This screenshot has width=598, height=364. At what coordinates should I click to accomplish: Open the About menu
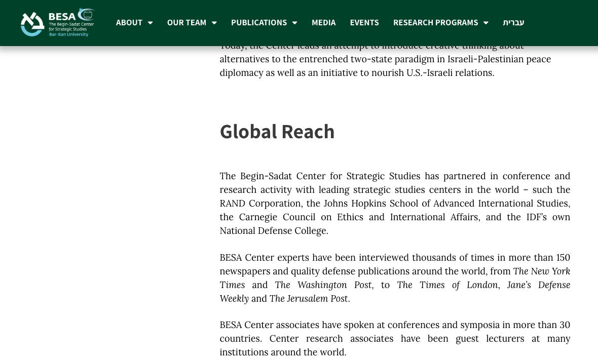[x=129, y=22]
